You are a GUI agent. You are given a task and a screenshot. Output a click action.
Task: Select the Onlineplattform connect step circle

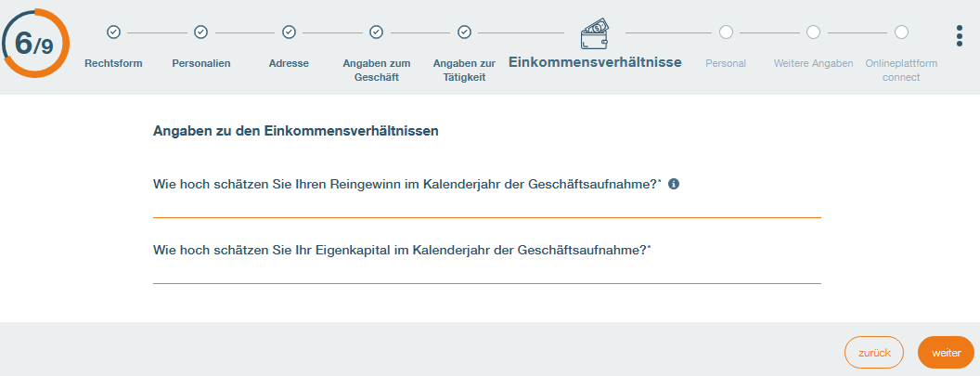pos(901,32)
